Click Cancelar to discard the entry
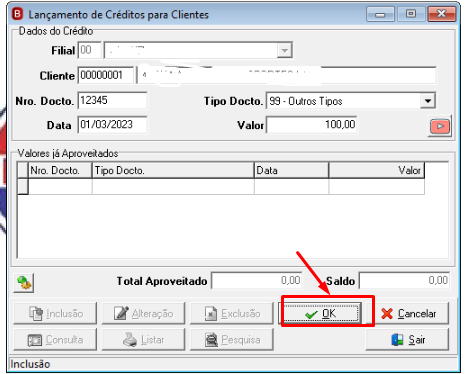467x374 pixels. 408,313
